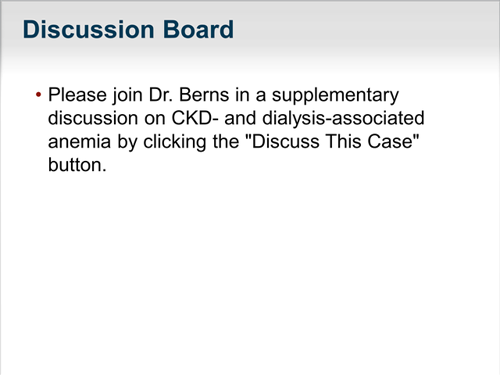This screenshot has height=375, width=500.
Task: Select the name "Dr. Berns"
Action: click(189, 95)
